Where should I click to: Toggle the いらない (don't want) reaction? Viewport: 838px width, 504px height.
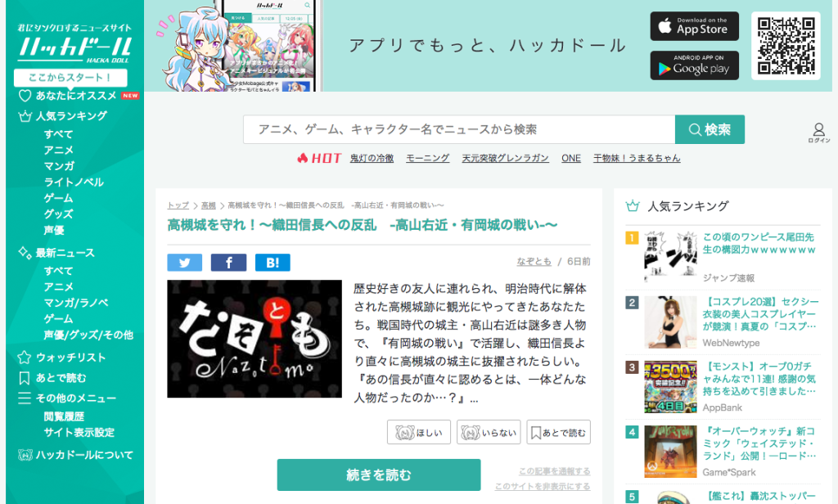coord(489,432)
